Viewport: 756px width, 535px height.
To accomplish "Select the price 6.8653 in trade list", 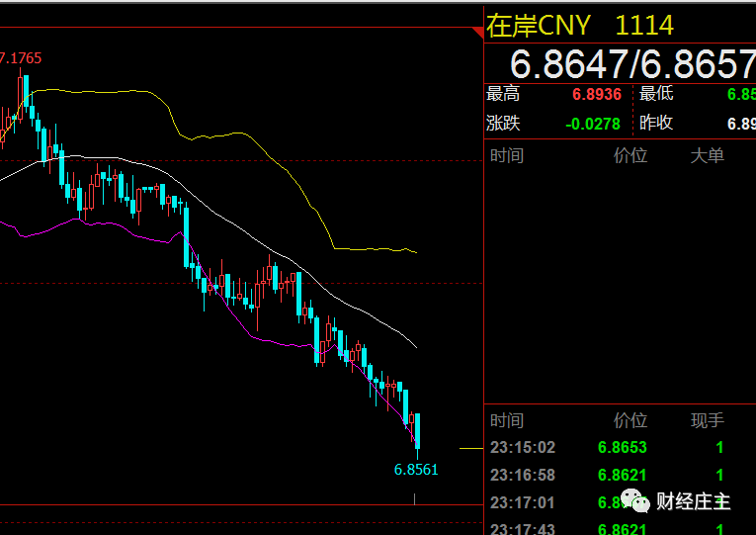I will [622, 448].
